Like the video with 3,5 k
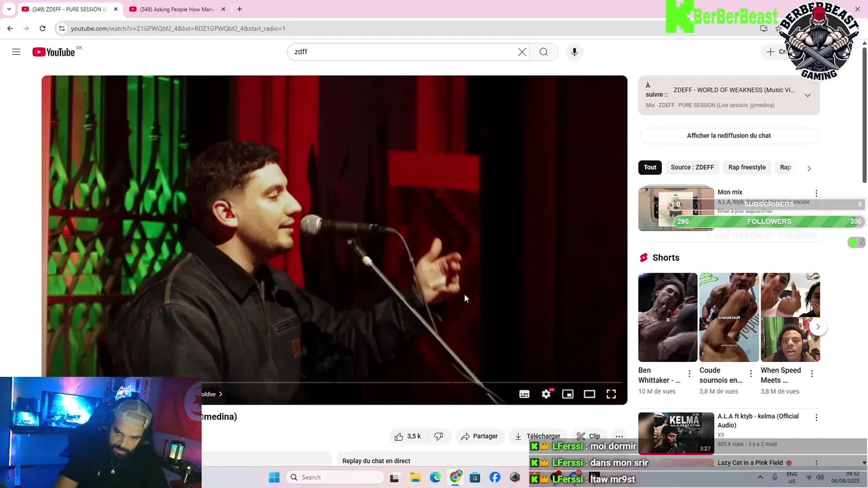Screen dimensions: 868x488 (x=408, y=436)
